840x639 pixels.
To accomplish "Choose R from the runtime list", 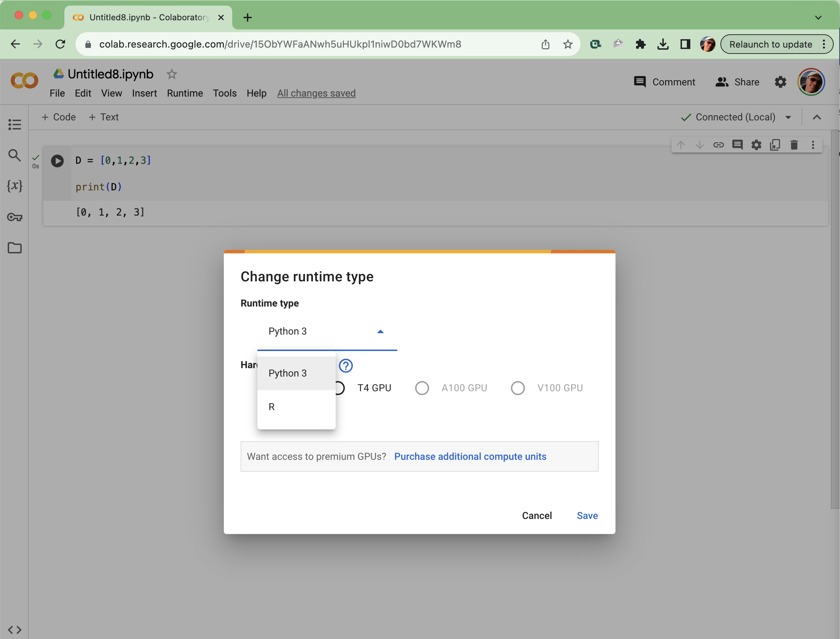I will tap(272, 407).
